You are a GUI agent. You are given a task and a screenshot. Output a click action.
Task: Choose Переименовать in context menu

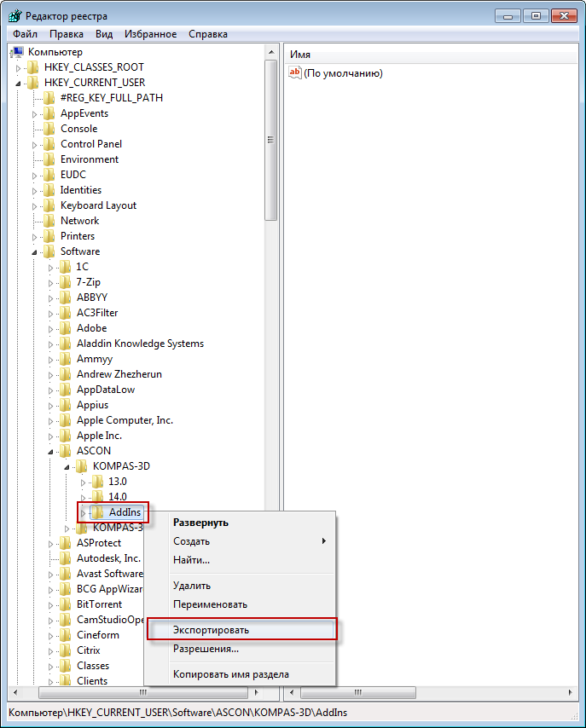point(240,604)
